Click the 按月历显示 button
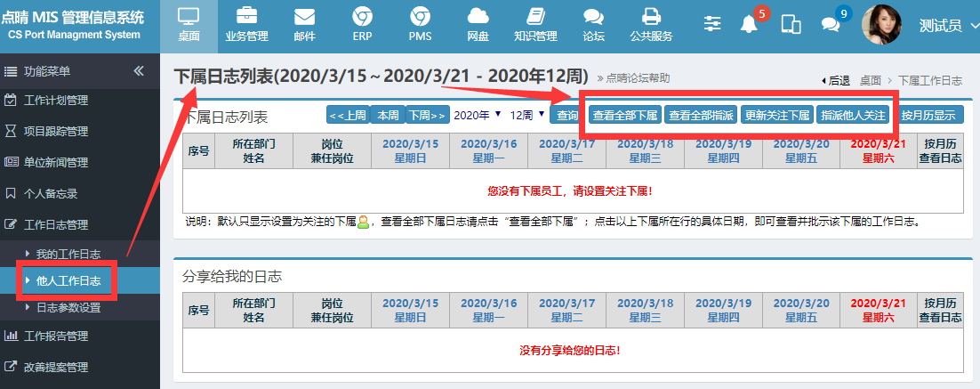 point(928,115)
